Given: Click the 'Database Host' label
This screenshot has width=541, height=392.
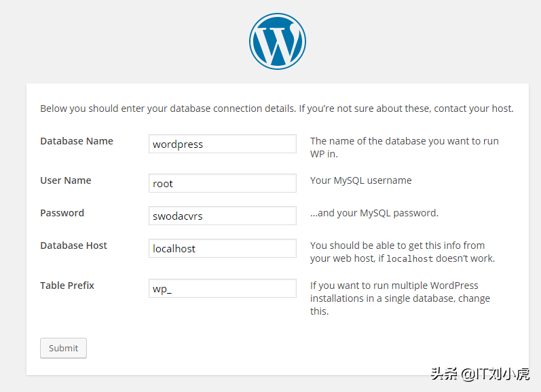Looking at the screenshot, I should pyautogui.click(x=73, y=246).
